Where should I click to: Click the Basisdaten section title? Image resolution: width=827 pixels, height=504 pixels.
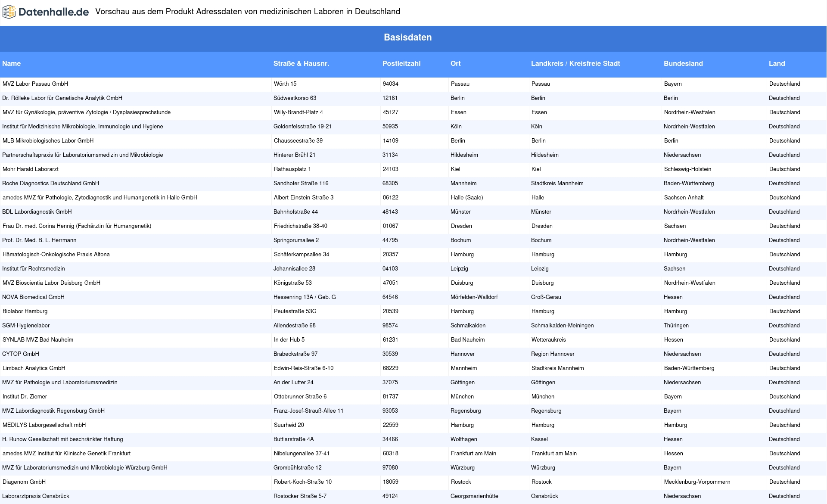click(408, 37)
